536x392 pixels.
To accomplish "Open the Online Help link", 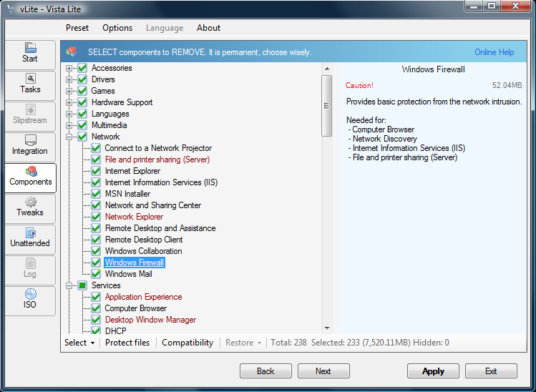I will pyautogui.click(x=494, y=52).
